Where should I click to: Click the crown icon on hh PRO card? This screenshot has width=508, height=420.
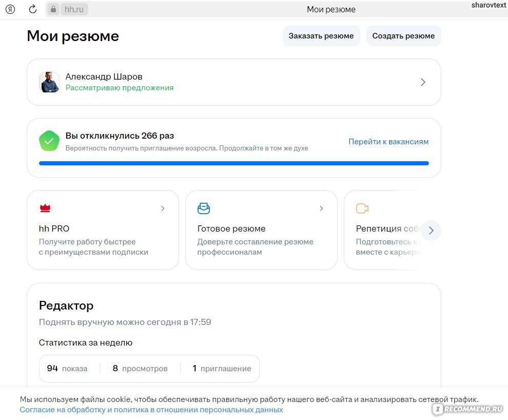45,208
